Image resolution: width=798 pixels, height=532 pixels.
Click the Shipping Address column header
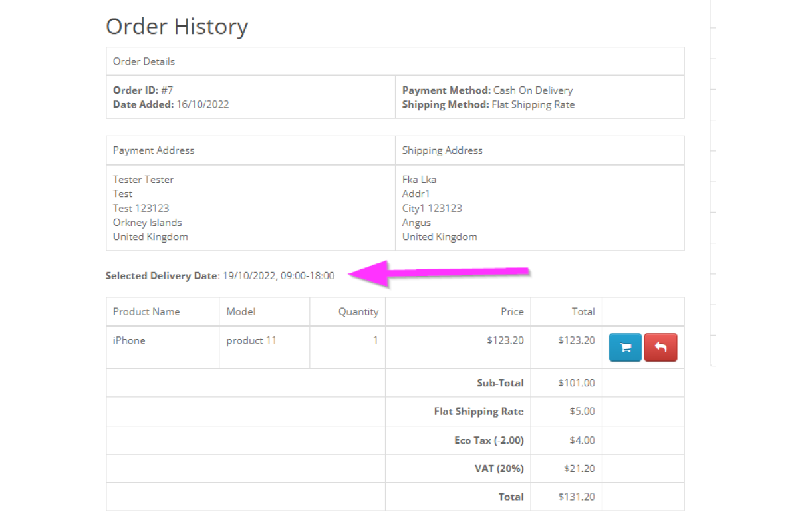tap(442, 150)
